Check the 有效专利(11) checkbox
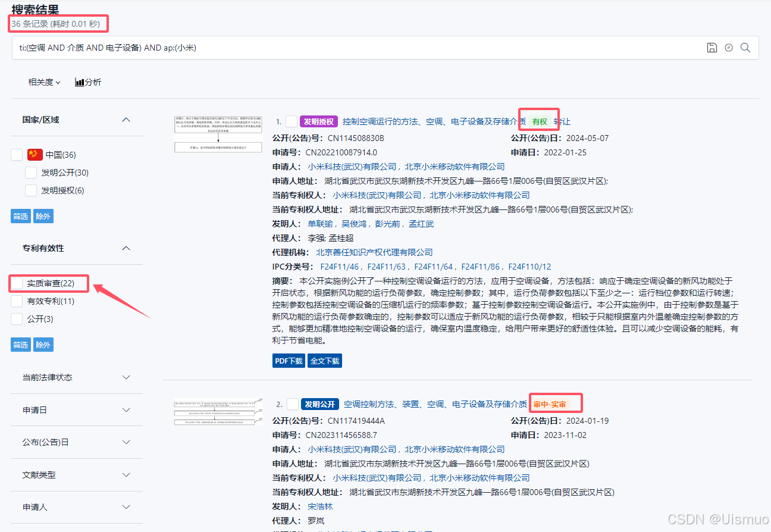The image size is (771, 532). pyautogui.click(x=17, y=301)
